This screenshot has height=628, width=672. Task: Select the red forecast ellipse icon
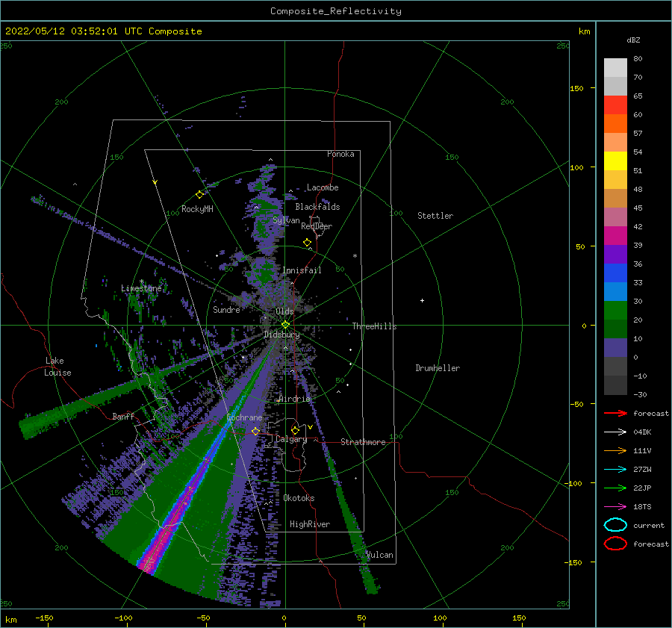pyautogui.click(x=615, y=544)
